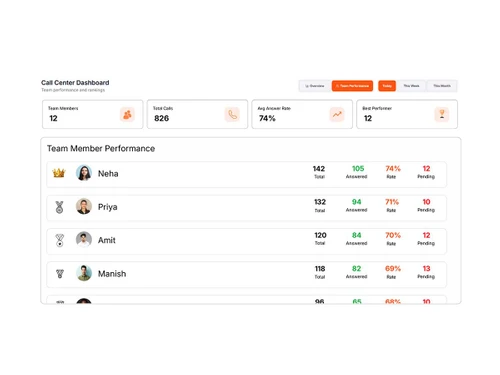
Task: Open the Overview tab
Action: point(315,86)
